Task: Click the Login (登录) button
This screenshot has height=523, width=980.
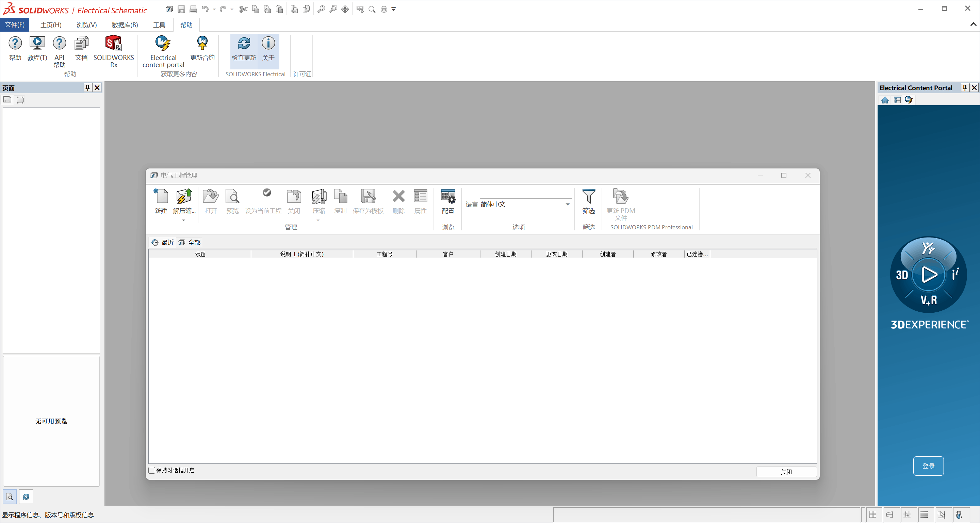Action: tap(928, 466)
